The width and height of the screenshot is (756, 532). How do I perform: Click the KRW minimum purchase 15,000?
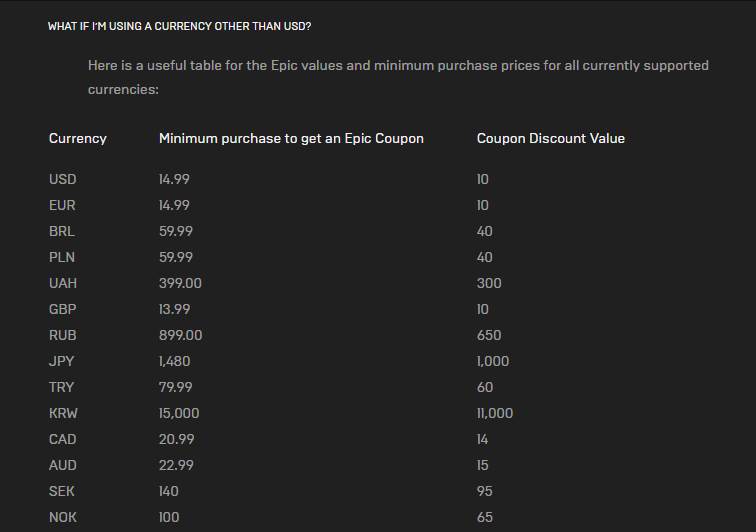click(x=179, y=413)
